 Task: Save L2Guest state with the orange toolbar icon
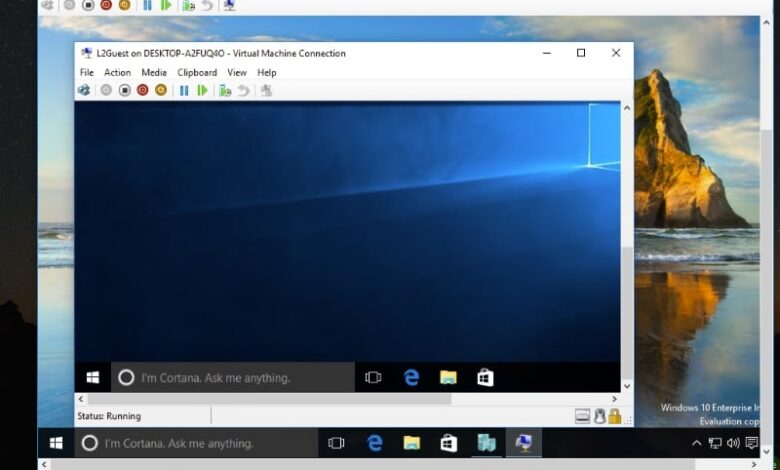[x=161, y=90]
